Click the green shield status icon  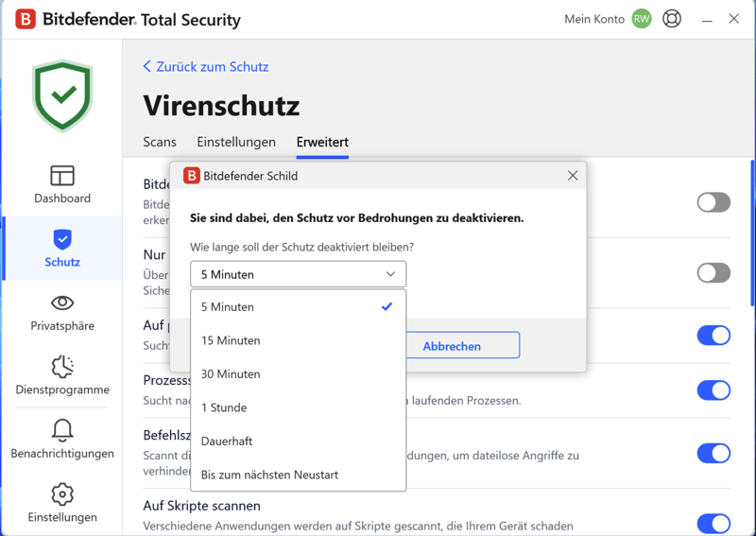62,96
